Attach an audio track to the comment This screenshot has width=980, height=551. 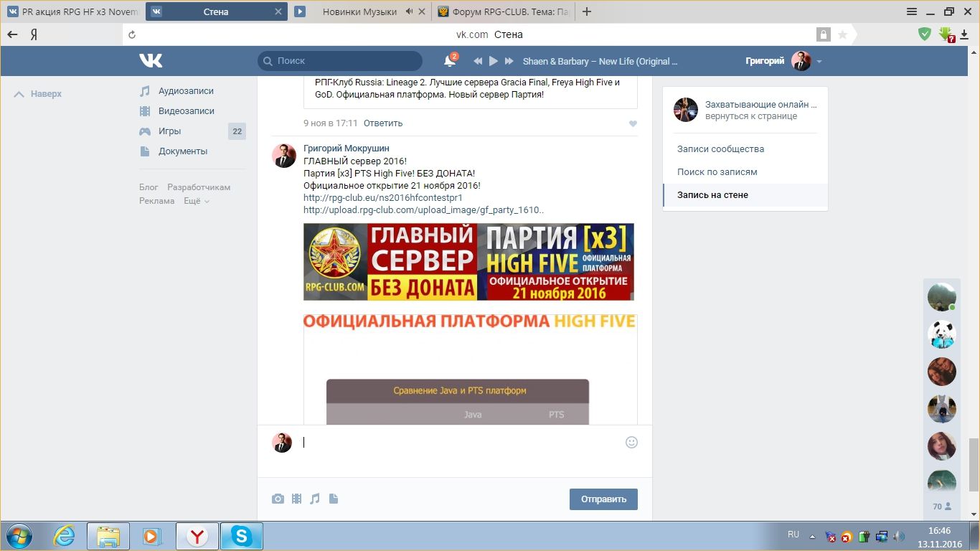[315, 499]
